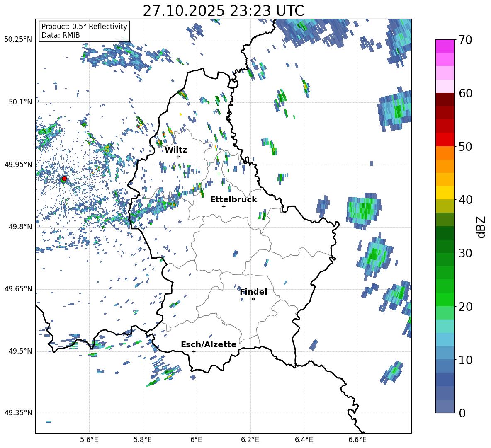Click the latitude label '49.8°N'

click(20, 227)
